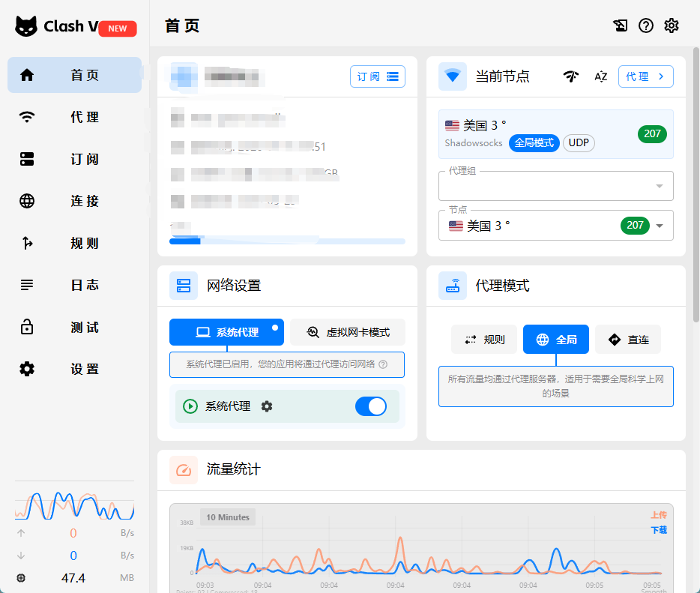Click the 订阅 button on profile card
700x593 pixels.
tap(378, 76)
